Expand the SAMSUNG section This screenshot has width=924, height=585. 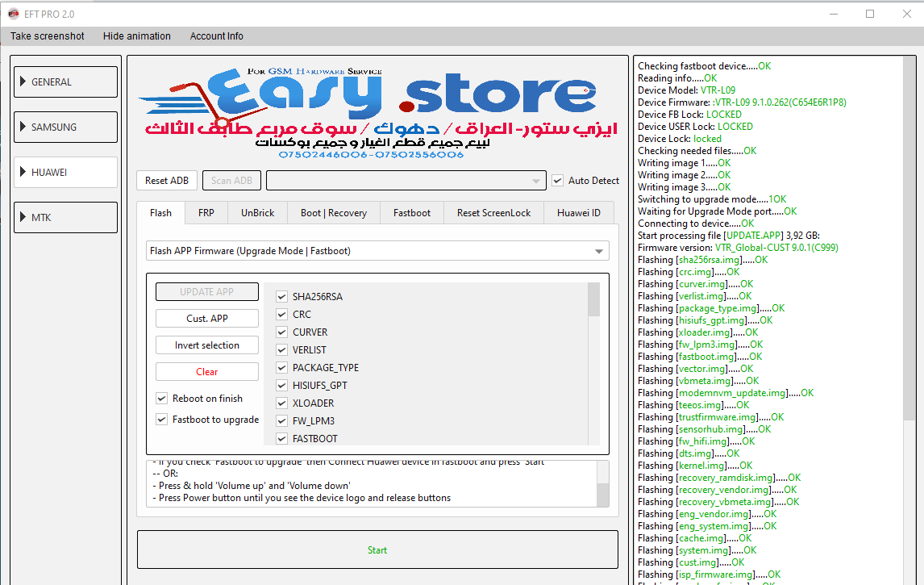click(x=65, y=127)
